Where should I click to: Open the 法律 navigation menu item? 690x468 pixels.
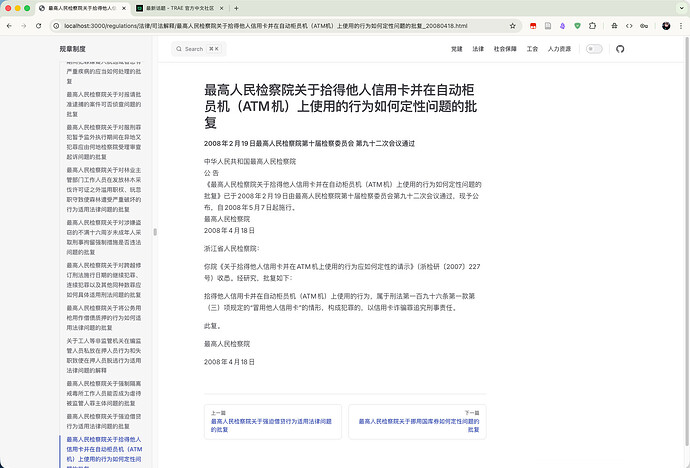pyautogui.click(x=478, y=48)
